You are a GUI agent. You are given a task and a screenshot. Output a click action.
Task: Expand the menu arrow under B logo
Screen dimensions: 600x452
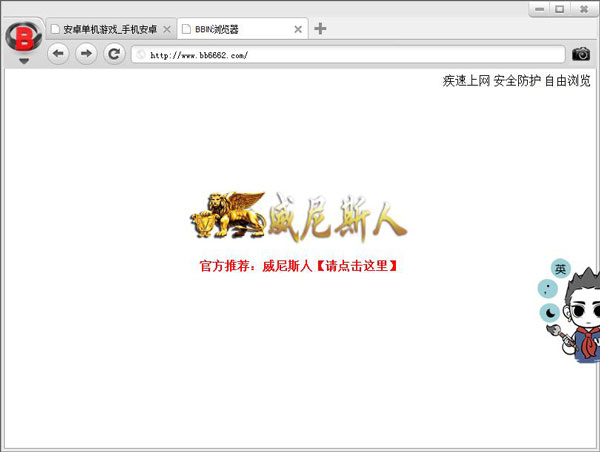click(x=24, y=61)
